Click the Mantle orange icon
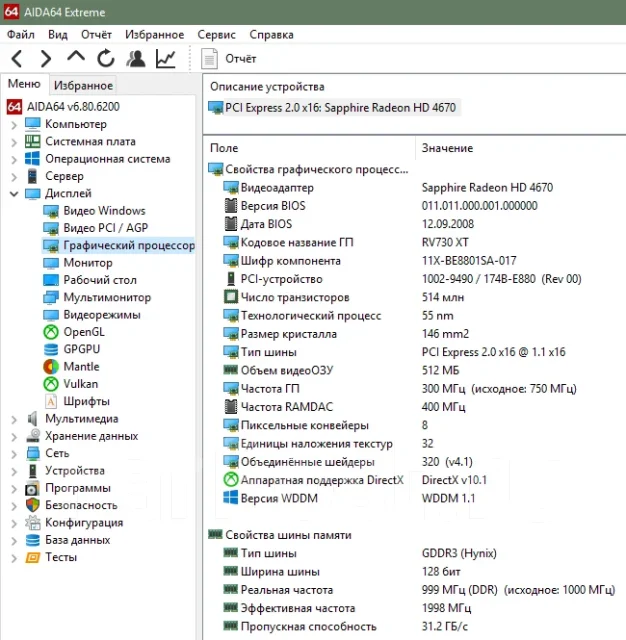This screenshot has width=626, height=640. click(x=51, y=367)
